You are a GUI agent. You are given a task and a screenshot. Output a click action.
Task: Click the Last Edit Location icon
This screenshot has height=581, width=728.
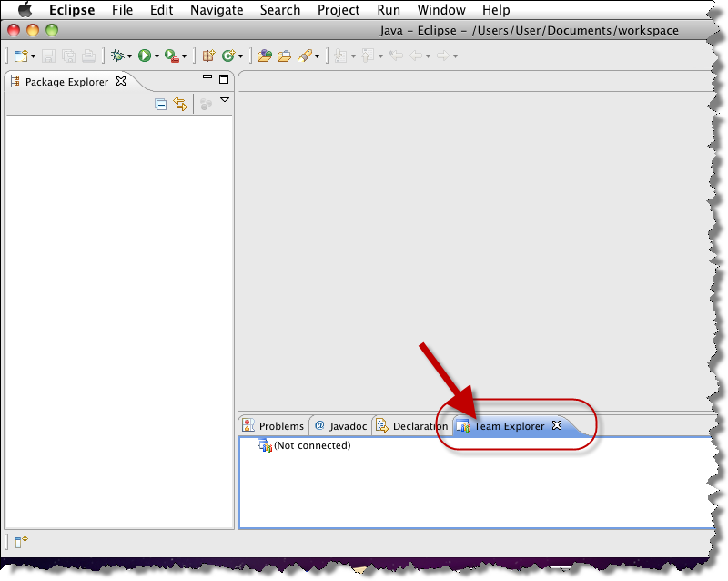(x=396, y=56)
